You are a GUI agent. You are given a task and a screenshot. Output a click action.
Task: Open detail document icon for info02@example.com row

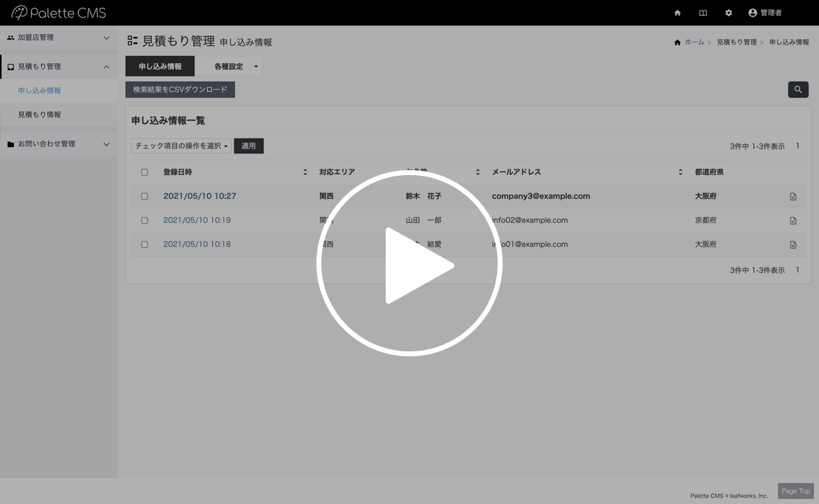[x=793, y=221]
